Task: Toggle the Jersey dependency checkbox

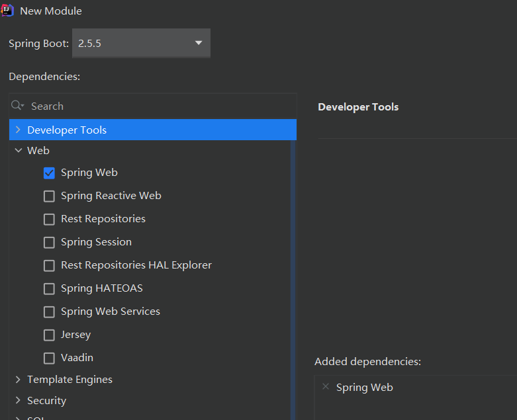Action: click(49, 335)
